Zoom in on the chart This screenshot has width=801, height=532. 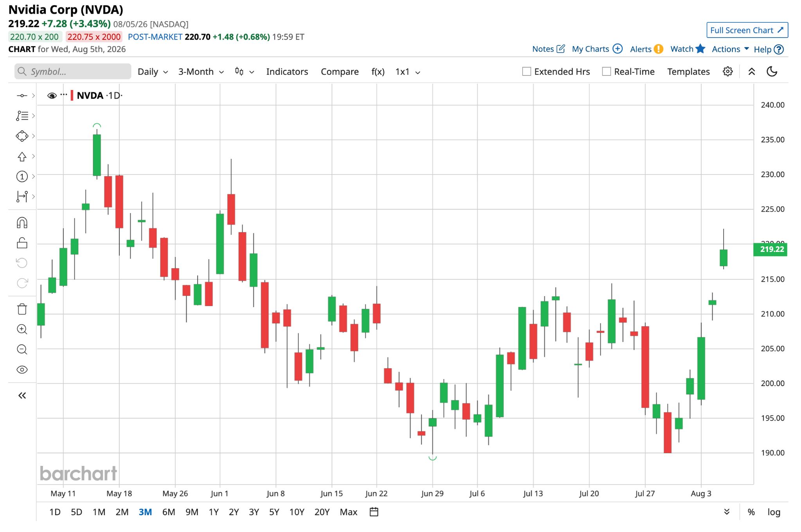point(22,329)
